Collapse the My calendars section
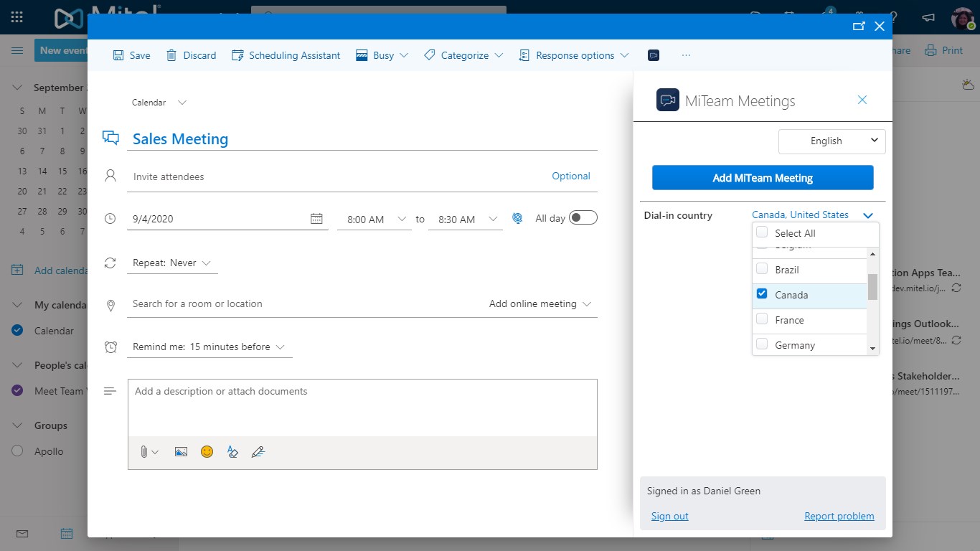 coord(17,305)
